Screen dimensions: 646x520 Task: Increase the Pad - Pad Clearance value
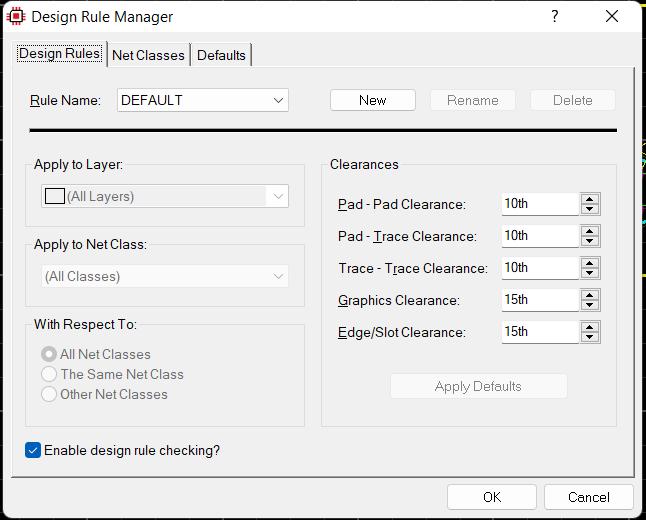point(590,199)
